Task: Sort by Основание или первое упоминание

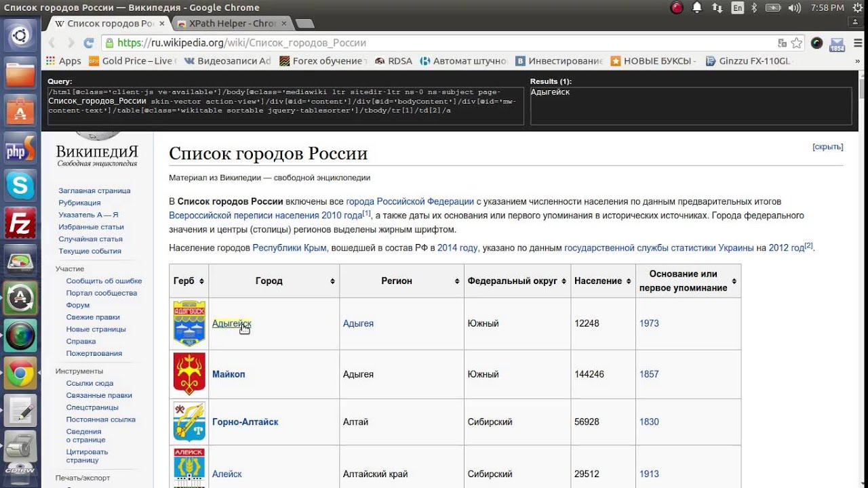Action: [688, 281]
